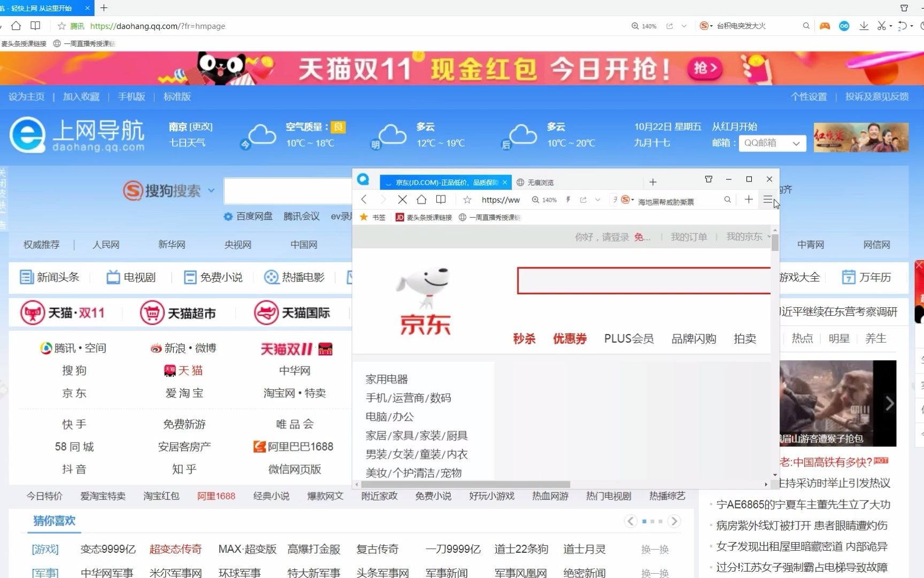This screenshot has width=924, height=578.
Task: Expand the Sogou search engine dropdown on the page
Action: coord(211,191)
